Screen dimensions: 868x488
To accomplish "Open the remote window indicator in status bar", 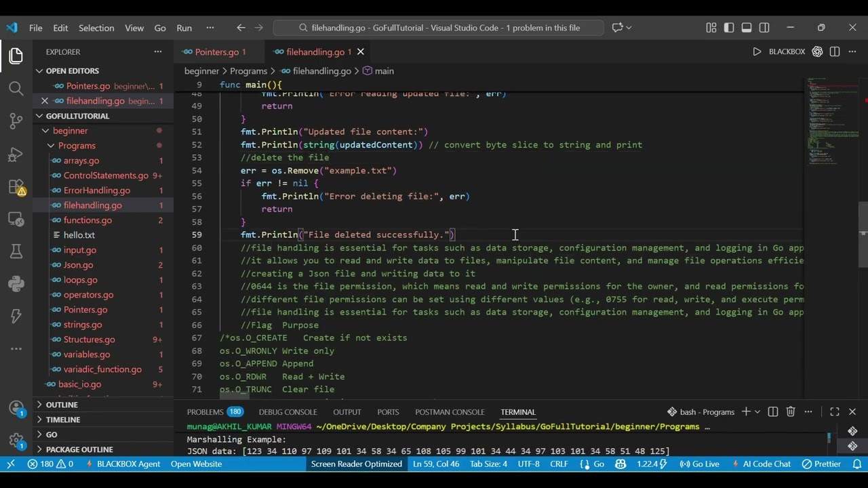I will point(10,464).
